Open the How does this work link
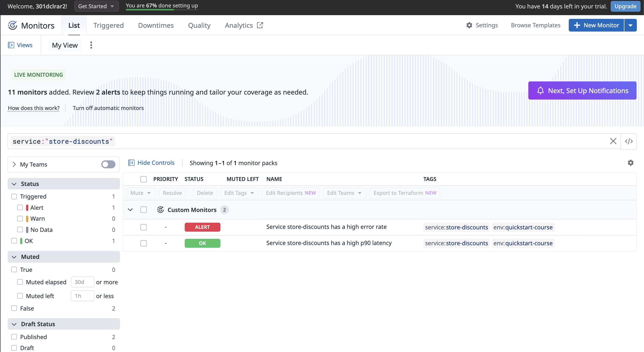 coord(34,108)
